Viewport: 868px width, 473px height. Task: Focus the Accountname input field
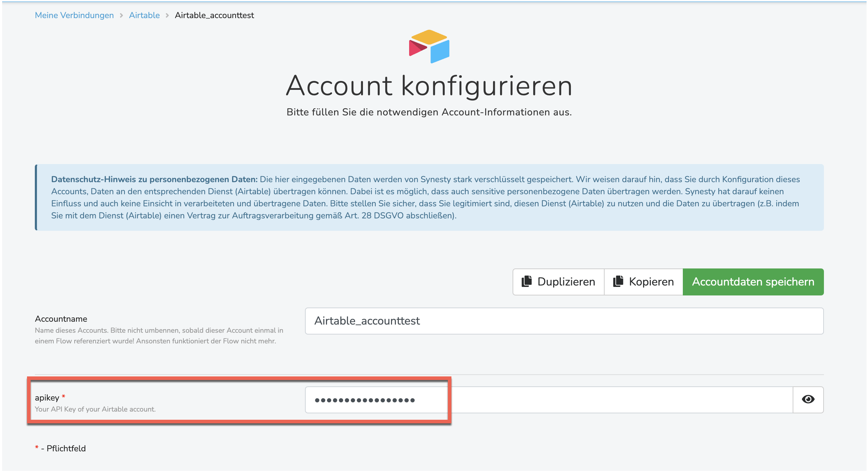[564, 321]
